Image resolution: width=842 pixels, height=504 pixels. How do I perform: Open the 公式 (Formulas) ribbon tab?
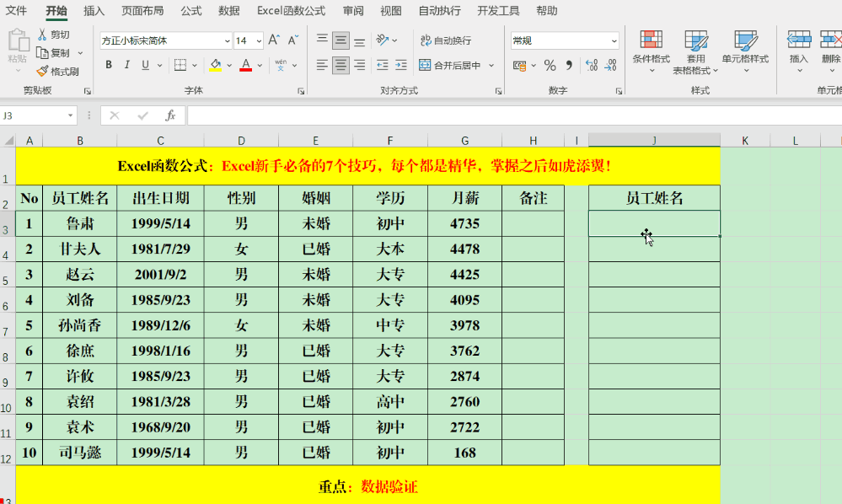pyautogui.click(x=190, y=11)
